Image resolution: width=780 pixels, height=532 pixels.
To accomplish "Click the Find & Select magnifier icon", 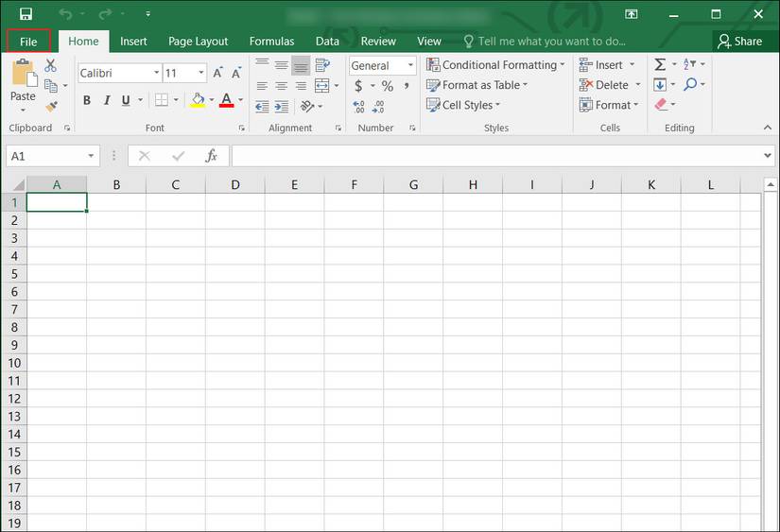I will coord(690,84).
